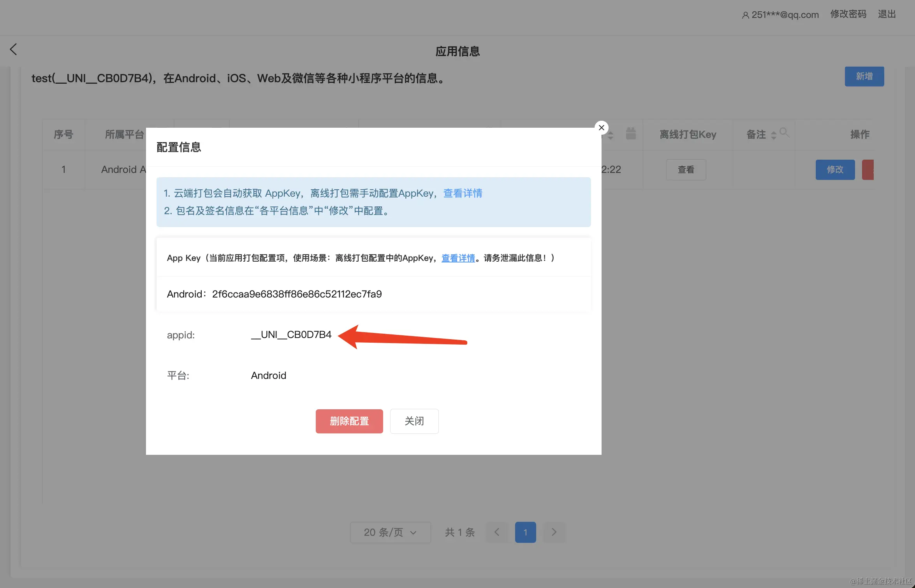Click 查看 button under 离线打包Key

click(686, 169)
